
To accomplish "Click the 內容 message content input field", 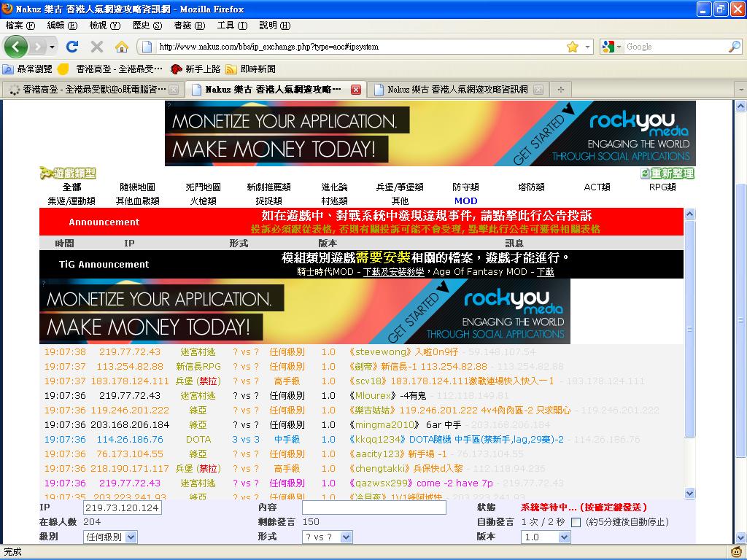I will coord(373,507).
